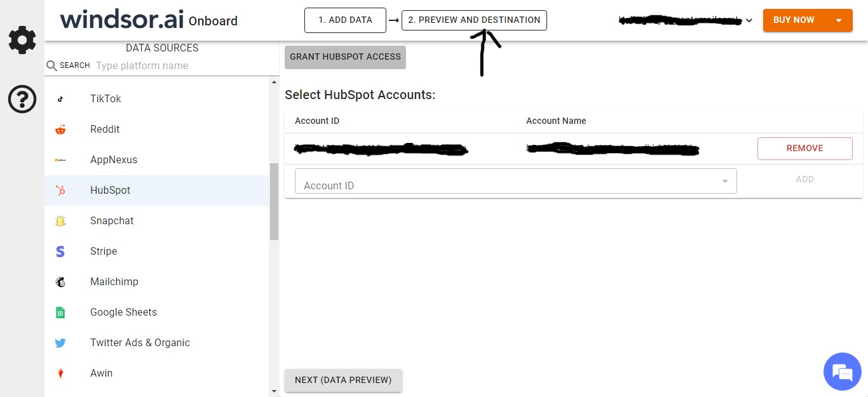Select Stripe data source
The width and height of the screenshot is (868, 397).
coord(157,252)
